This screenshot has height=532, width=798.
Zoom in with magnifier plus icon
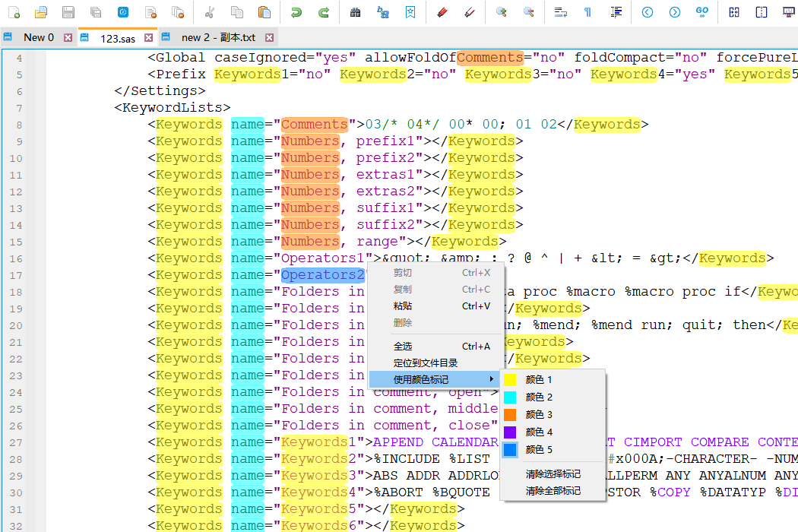point(502,12)
